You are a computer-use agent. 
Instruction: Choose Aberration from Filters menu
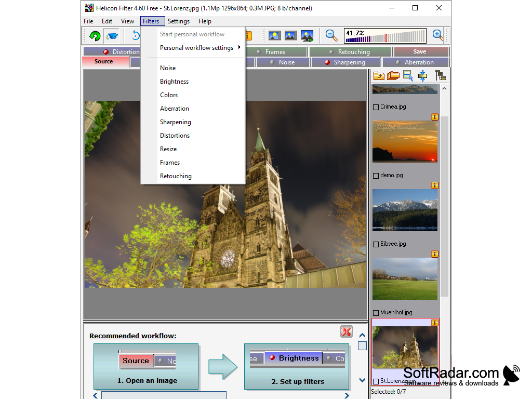[175, 109]
